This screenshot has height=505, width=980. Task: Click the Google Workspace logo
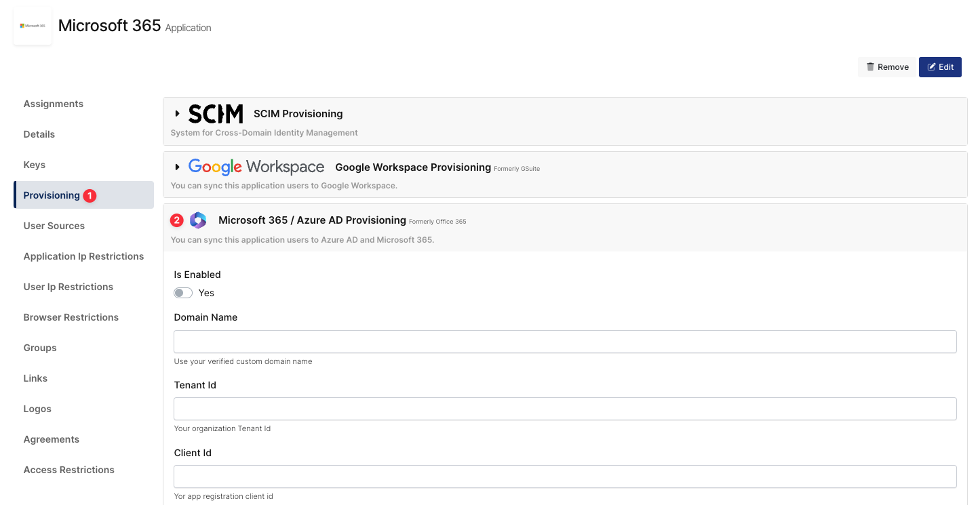tap(256, 167)
